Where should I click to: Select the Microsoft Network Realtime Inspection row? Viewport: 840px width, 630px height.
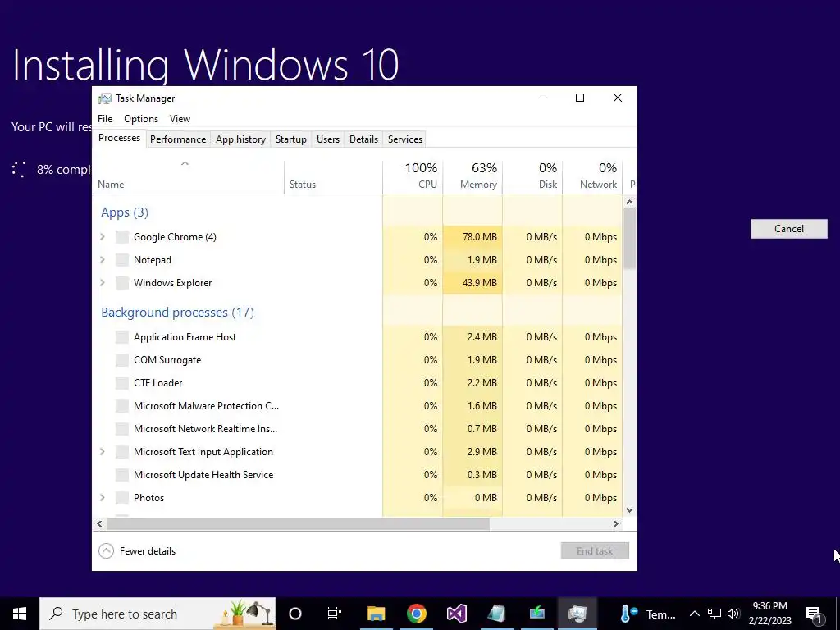[358, 429]
